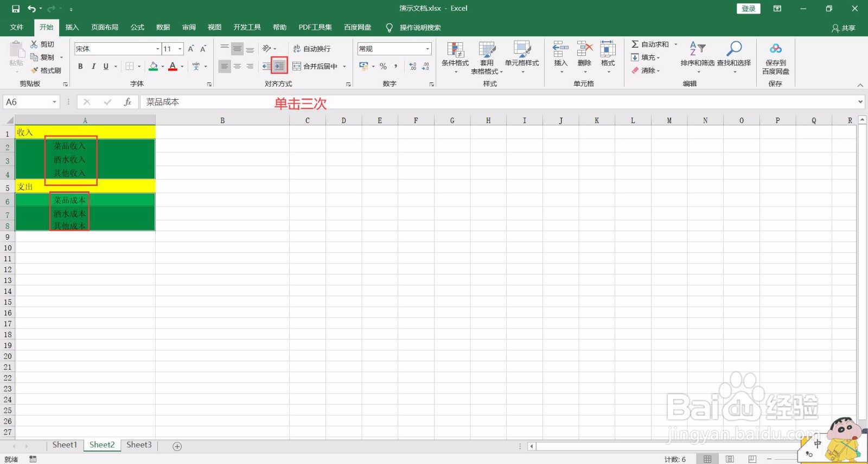Set top vertical alignment
Image resolution: width=868 pixels, height=464 pixels.
click(224, 49)
